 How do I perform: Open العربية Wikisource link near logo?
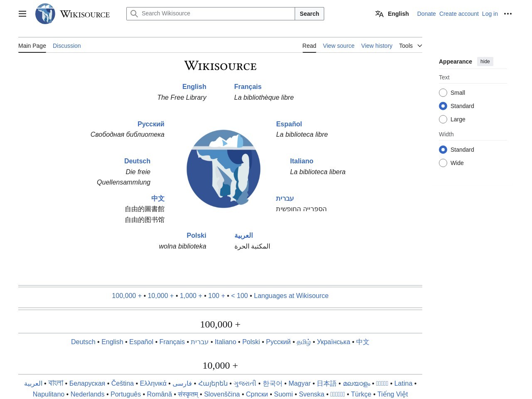point(244,235)
